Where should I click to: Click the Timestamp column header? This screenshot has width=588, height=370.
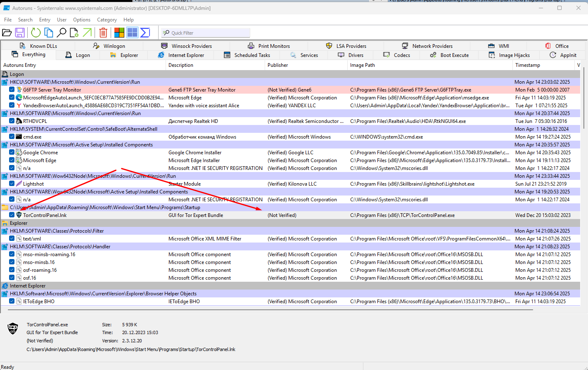coord(527,65)
